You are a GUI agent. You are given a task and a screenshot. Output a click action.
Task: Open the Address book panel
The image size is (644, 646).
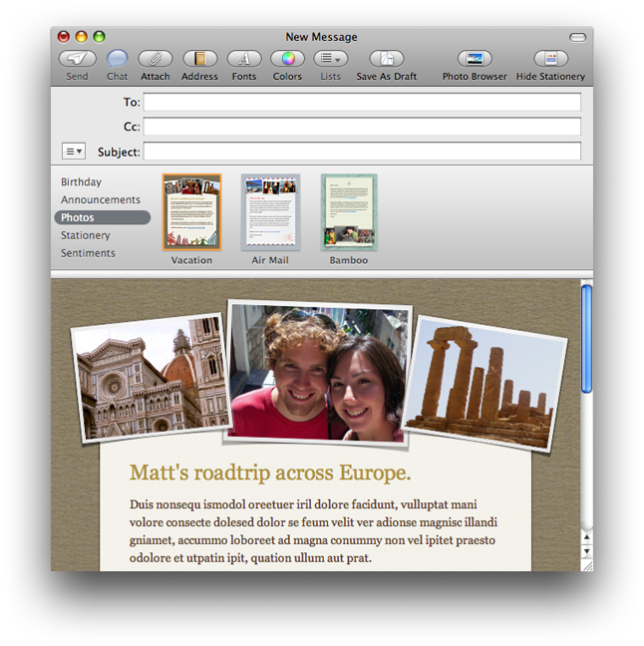coord(199,59)
